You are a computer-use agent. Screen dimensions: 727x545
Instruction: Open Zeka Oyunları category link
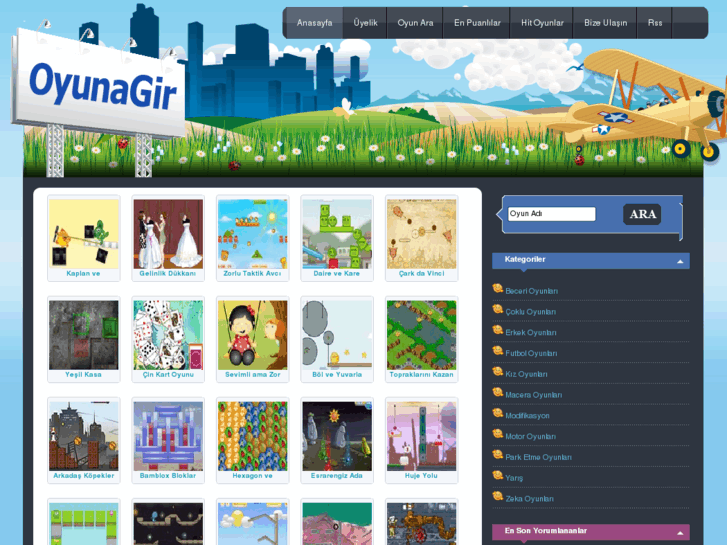point(529,499)
